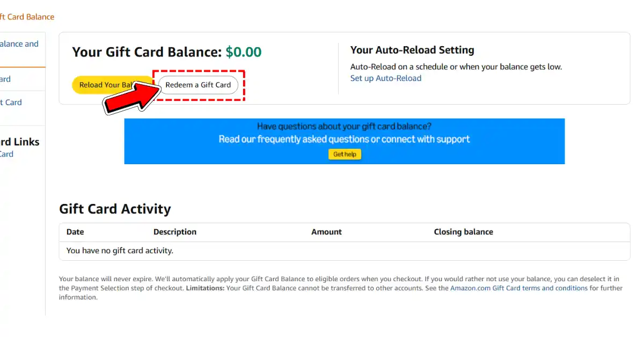
Task: Select the Gift Card Balance breadcrumb heading
Action: coord(27,17)
